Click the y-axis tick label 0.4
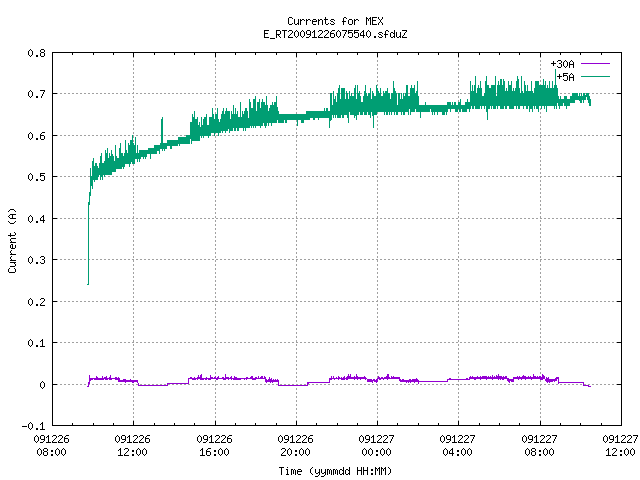Screen dimensions: 640x480 point(36,219)
